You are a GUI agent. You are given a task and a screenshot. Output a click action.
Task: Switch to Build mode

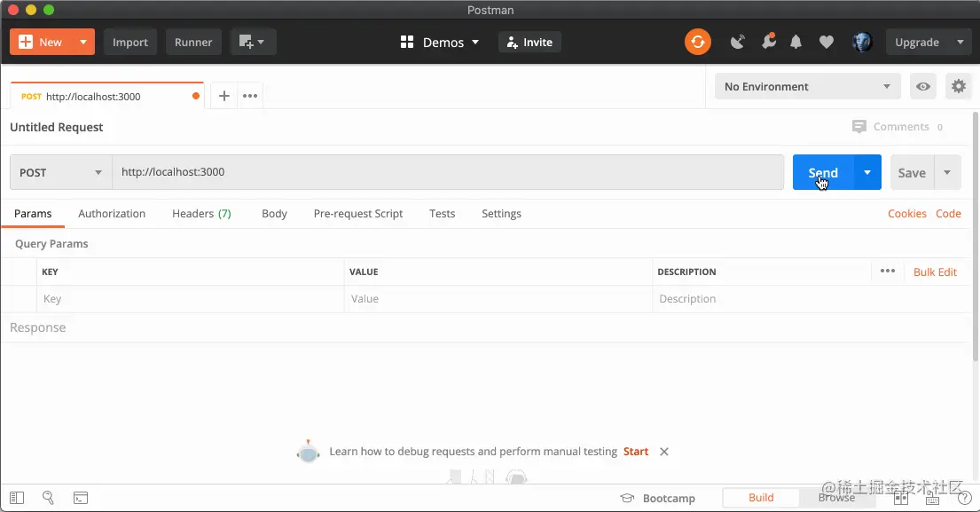(761, 498)
